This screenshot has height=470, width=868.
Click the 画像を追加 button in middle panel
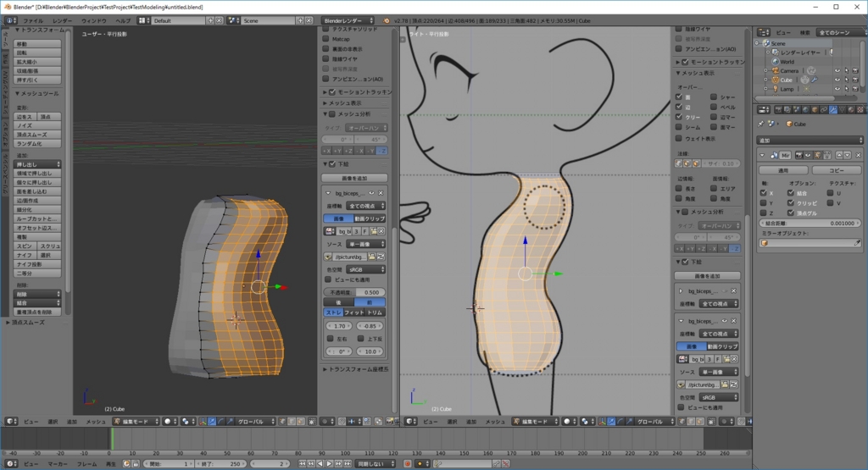click(354, 178)
